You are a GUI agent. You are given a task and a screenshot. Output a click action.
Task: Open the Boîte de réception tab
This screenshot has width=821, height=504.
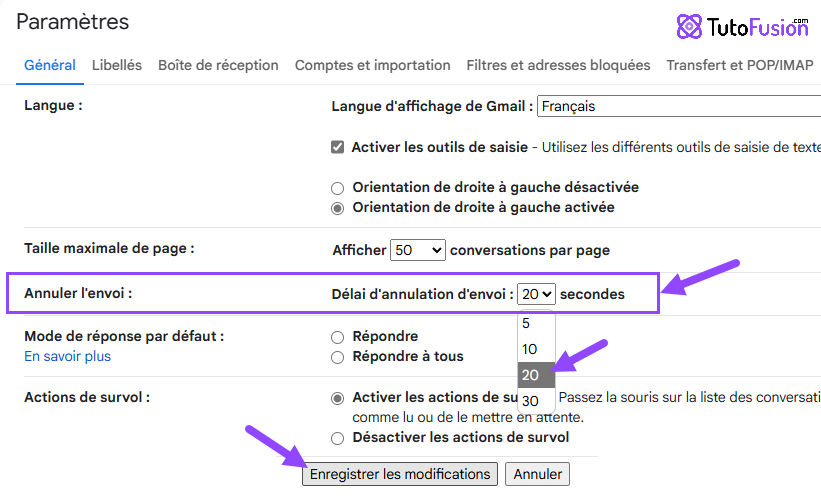click(218, 65)
